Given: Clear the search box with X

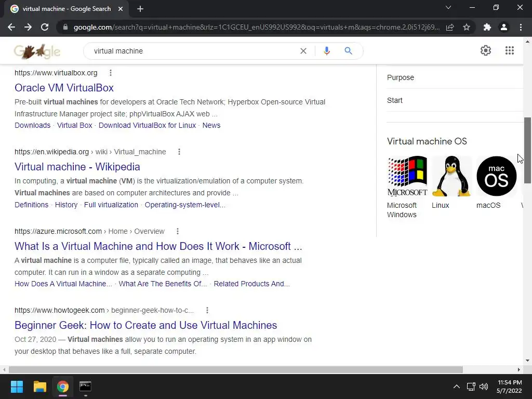Looking at the screenshot, I should pyautogui.click(x=303, y=51).
